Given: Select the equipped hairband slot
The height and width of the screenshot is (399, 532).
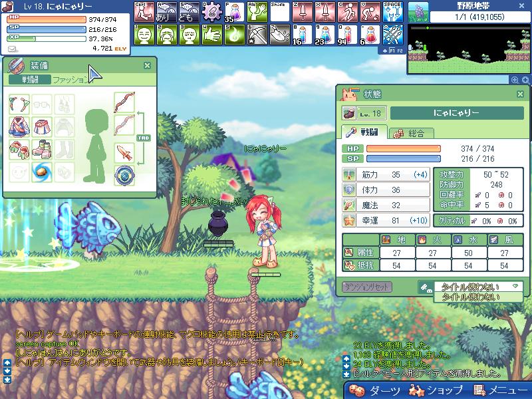Looking at the screenshot, I should coord(19,104).
